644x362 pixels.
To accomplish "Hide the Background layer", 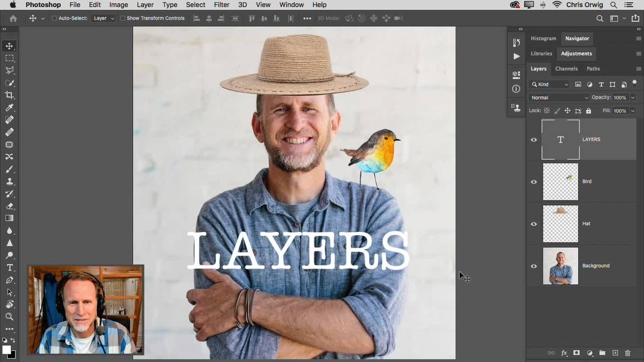I will tap(534, 266).
